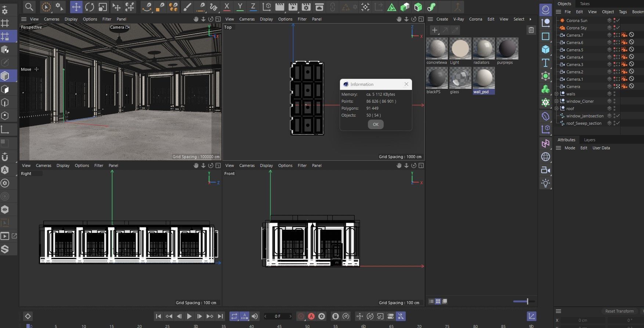Viewport: 644px width, 328px height.
Task: Click the Render to Picture Viewer icon
Action: point(293,7)
